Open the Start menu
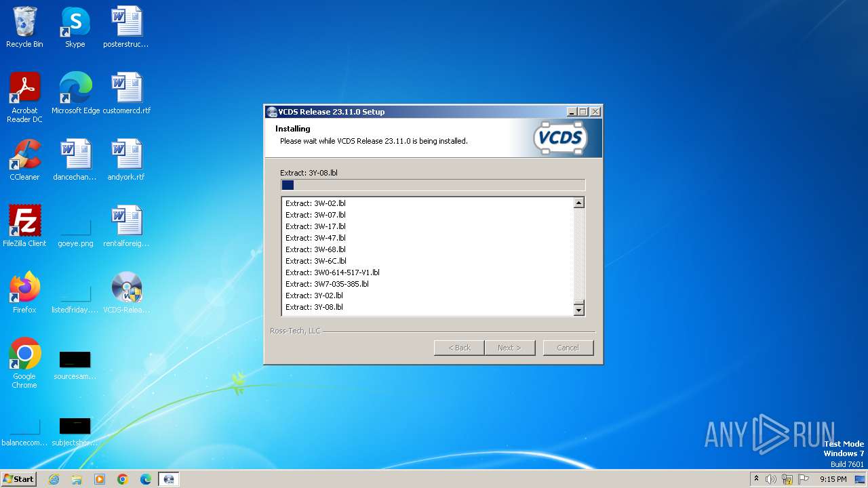This screenshot has width=868, height=488. (x=18, y=479)
